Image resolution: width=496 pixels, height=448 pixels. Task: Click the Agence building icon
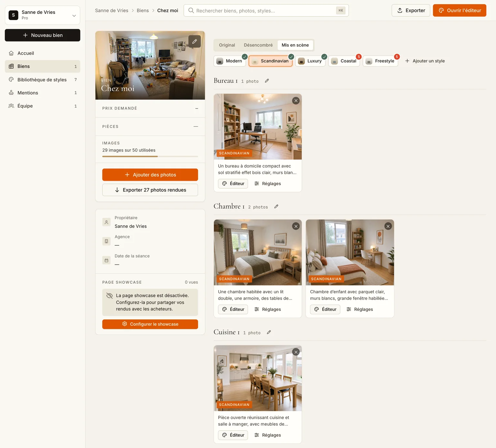[107, 241]
